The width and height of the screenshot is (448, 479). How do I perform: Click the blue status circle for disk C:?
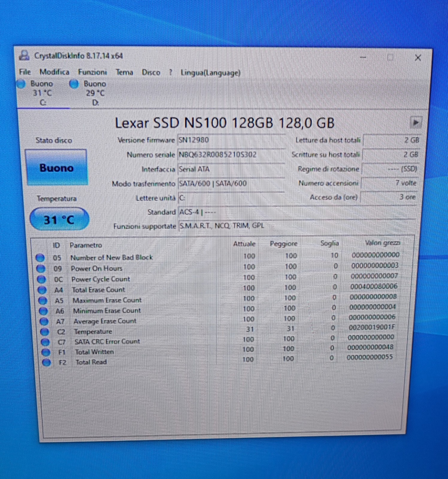(22, 84)
